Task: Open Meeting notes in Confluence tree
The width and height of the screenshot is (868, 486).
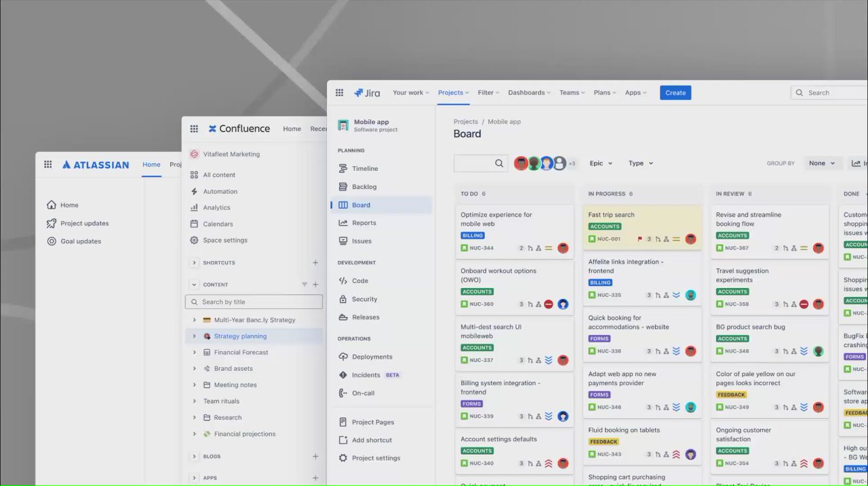Action: pos(235,385)
